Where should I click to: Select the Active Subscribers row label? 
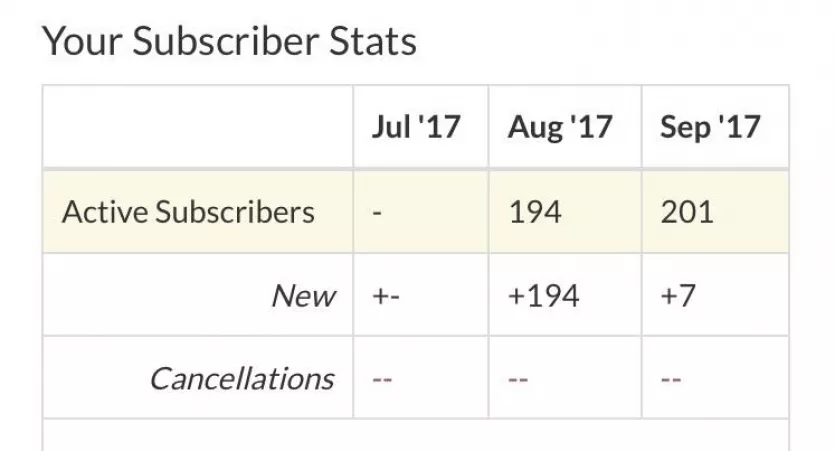coord(188,212)
